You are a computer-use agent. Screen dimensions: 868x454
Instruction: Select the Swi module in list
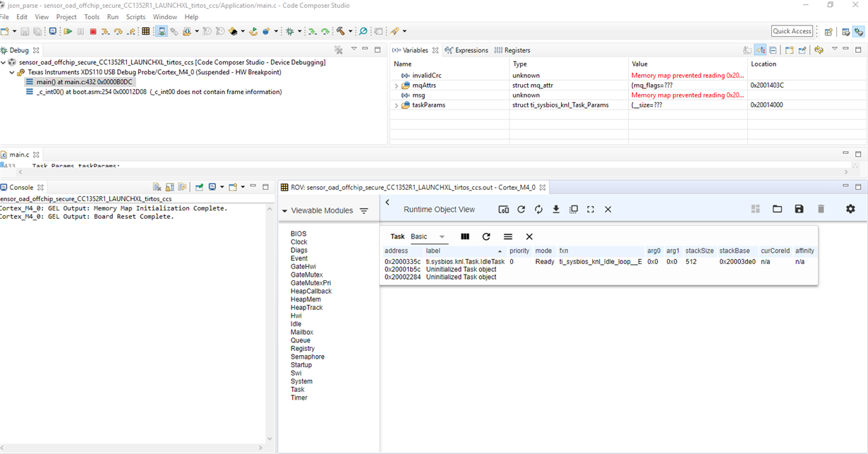296,373
